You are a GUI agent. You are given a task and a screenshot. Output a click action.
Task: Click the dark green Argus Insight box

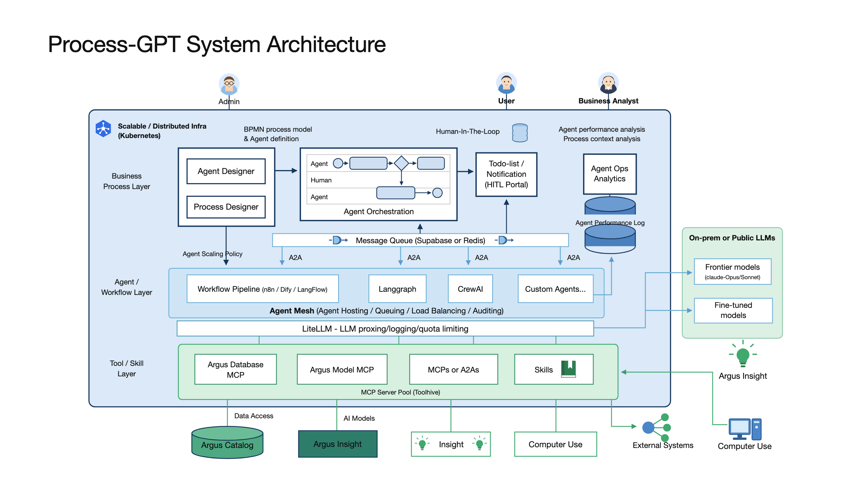(x=338, y=444)
